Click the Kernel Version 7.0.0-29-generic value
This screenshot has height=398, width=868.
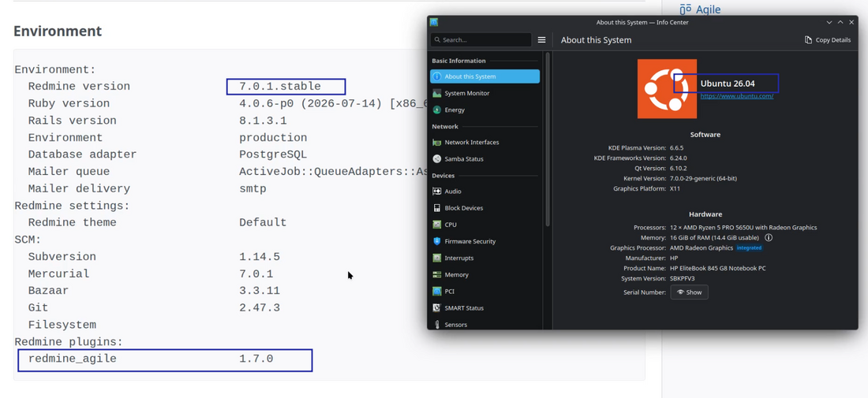click(x=703, y=179)
